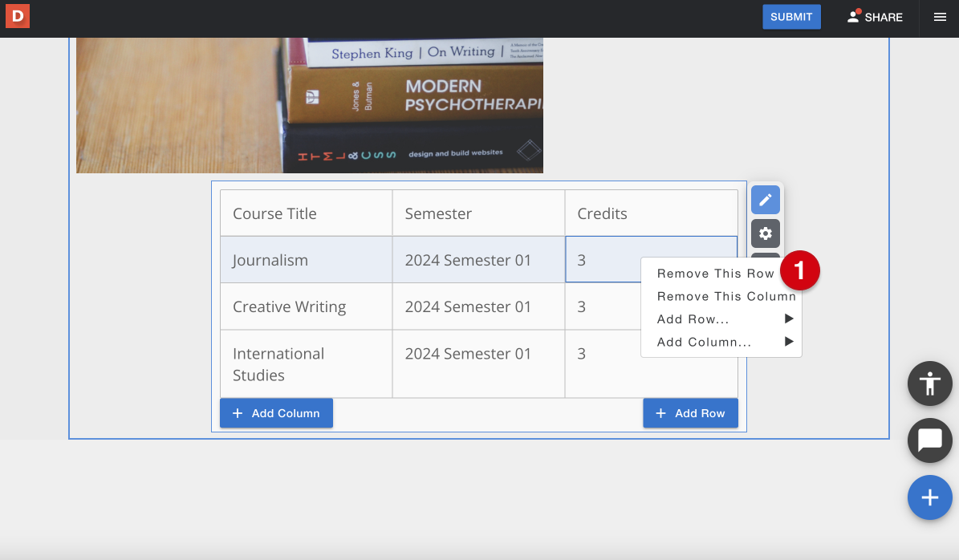Click the SUBMIT button
The width and height of the screenshot is (959, 560).
791,16
